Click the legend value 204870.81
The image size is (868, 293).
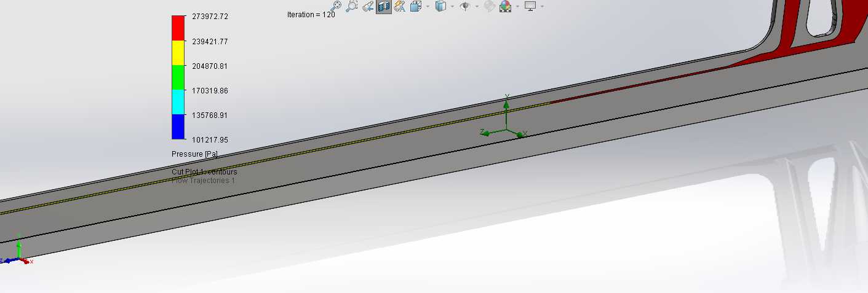210,66
